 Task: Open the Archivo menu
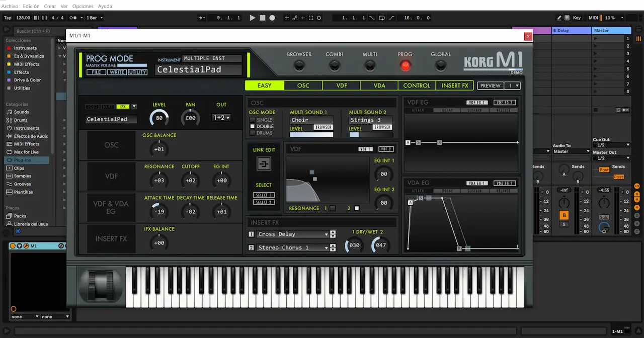(10, 6)
